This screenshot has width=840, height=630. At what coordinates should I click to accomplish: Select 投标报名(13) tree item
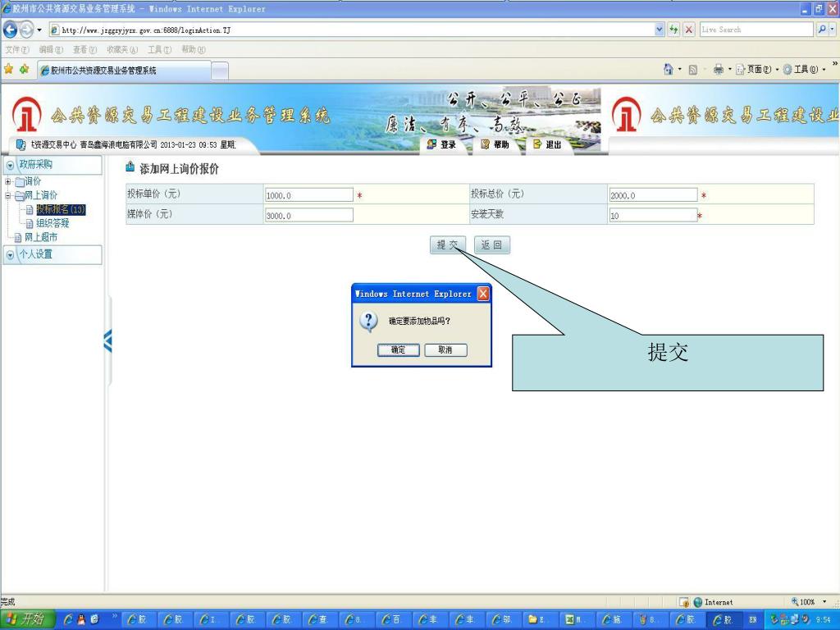pyautogui.click(x=61, y=209)
